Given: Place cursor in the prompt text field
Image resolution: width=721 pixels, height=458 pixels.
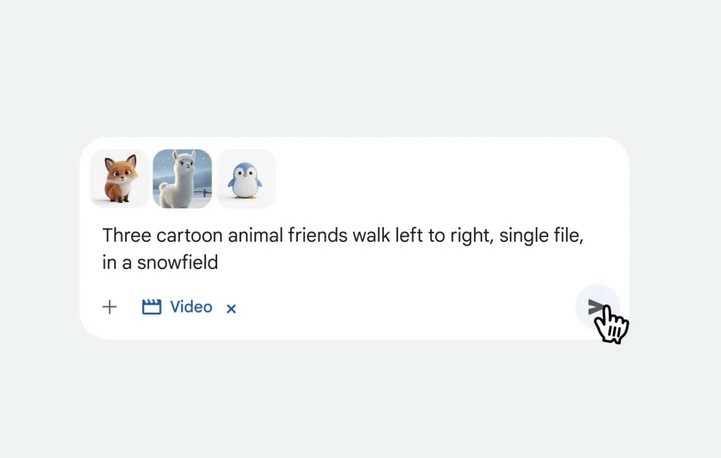Looking at the screenshot, I should [343, 249].
